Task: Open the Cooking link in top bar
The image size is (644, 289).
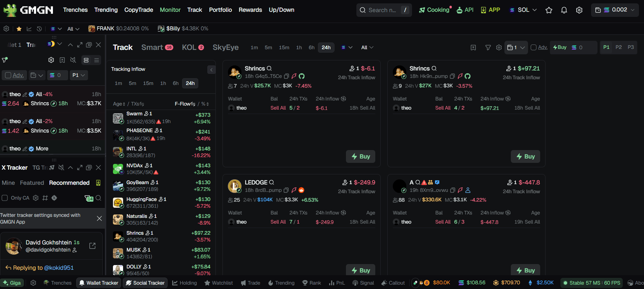Action: (435, 10)
